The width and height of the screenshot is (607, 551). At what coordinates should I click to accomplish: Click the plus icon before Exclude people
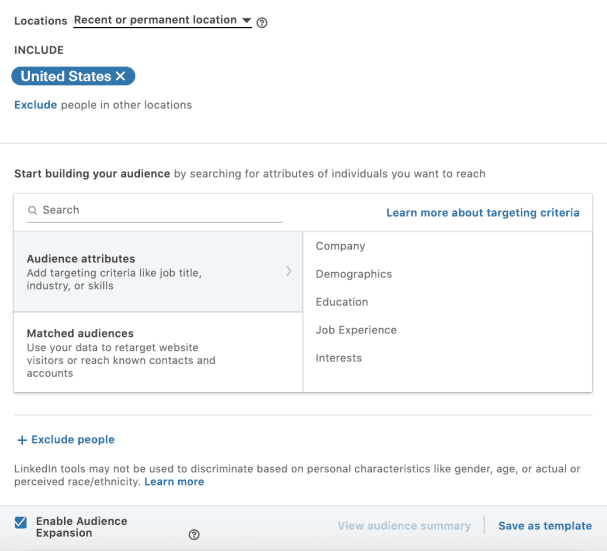tap(22, 440)
